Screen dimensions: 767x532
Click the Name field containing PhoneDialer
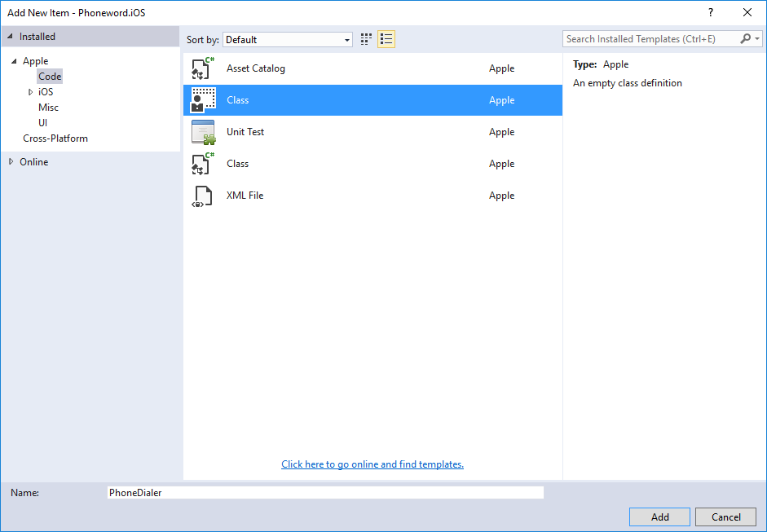pyautogui.click(x=324, y=492)
